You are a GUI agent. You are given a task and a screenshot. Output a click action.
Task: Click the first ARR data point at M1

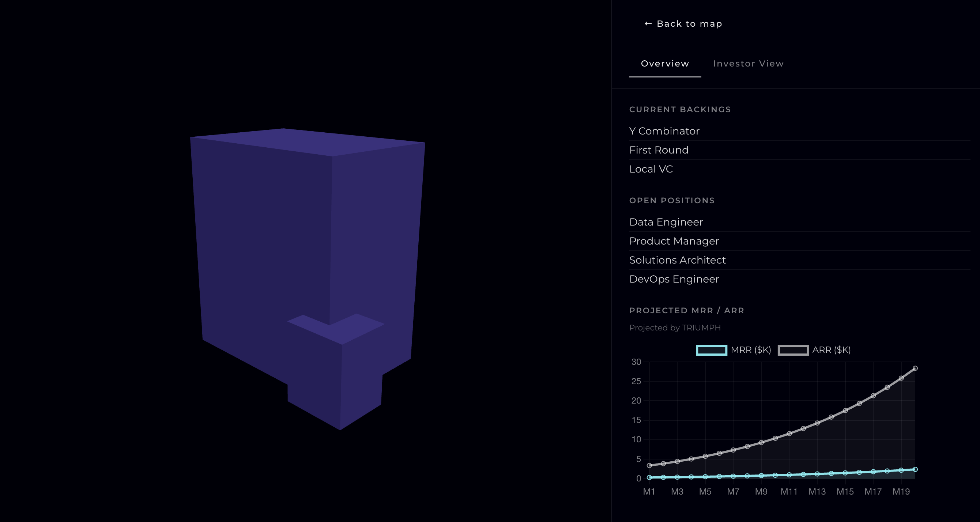click(x=649, y=465)
